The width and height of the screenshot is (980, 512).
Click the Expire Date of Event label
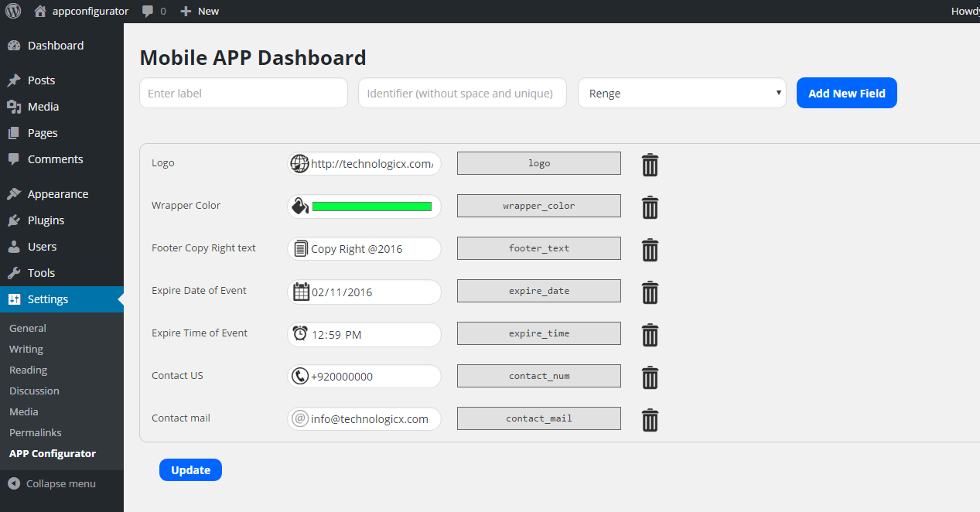click(x=199, y=291)
